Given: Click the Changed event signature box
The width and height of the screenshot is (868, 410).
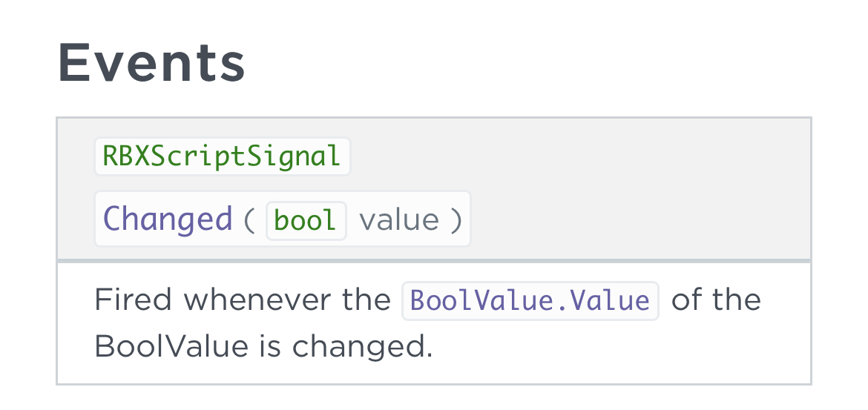Looking at the screenshot, I should (283, 219).
